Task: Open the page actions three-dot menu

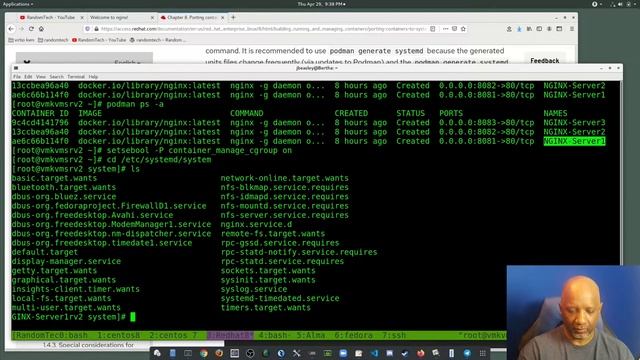Action: tap(445, 29)
